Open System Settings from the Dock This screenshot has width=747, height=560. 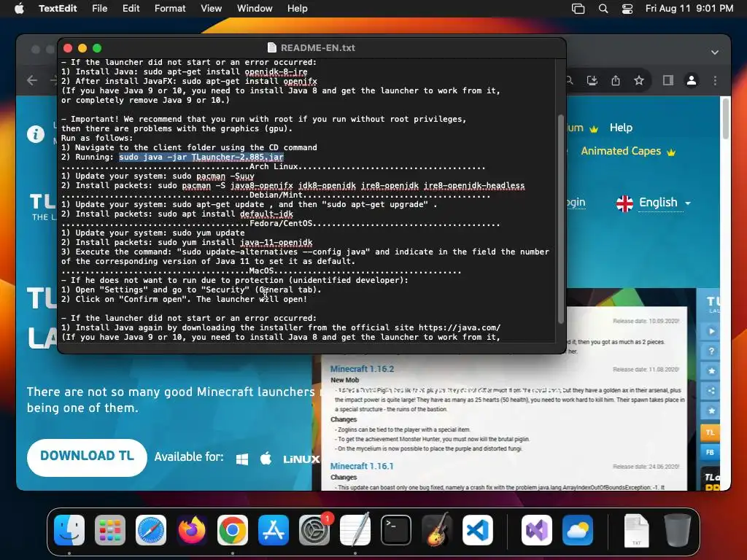click(314, 530)
